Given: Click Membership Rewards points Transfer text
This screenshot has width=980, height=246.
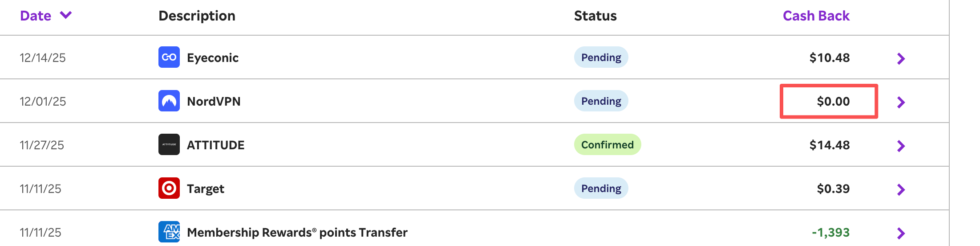Looking at the screenshot, I should point(297,232).
